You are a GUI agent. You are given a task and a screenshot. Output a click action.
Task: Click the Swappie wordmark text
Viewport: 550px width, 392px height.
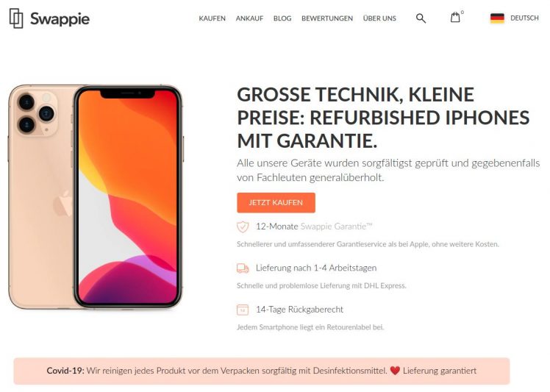point(60,18)
